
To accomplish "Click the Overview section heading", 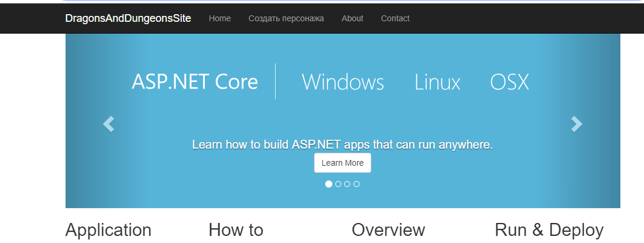I will [x=388, y=230].
